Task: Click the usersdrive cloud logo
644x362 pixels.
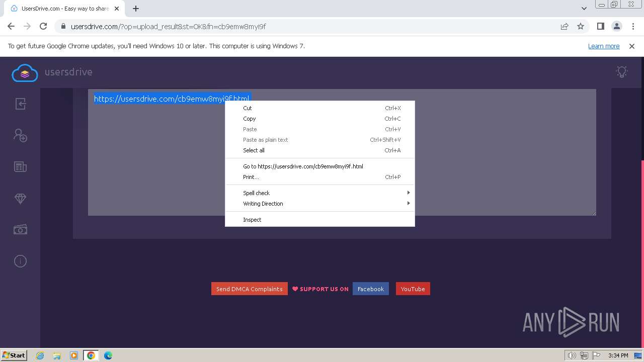Action: pyautogui.click(x=25, y=73)
